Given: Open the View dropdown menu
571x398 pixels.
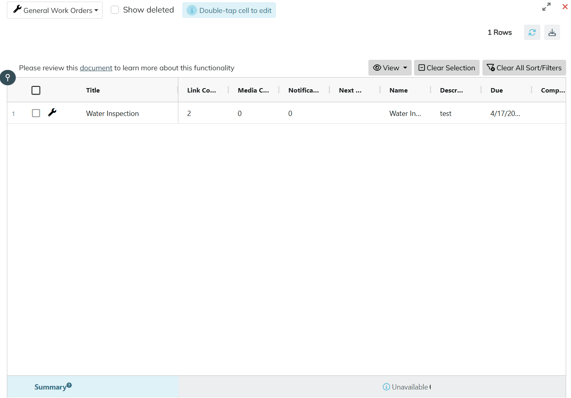Looking at the screenshot, I should 390,68.
